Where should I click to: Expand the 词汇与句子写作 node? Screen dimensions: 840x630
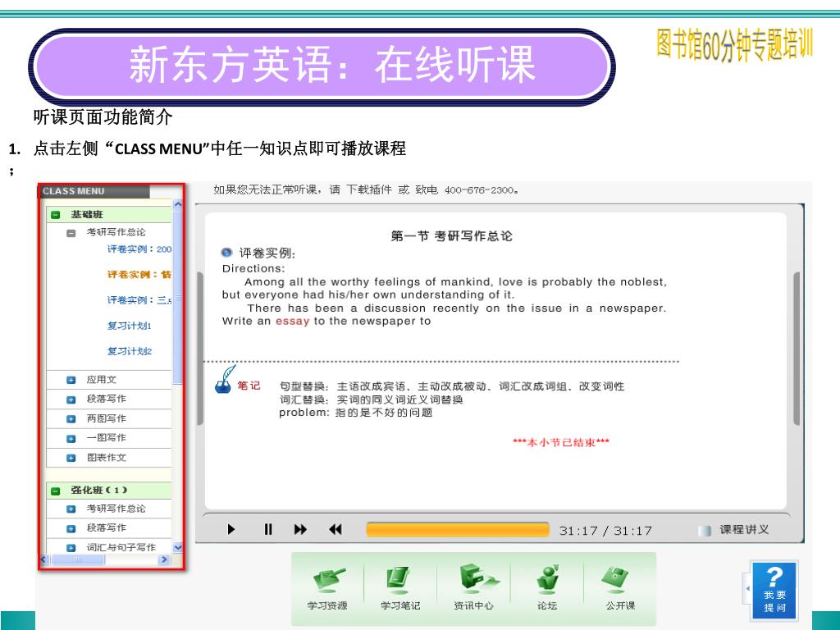point(71,548)
